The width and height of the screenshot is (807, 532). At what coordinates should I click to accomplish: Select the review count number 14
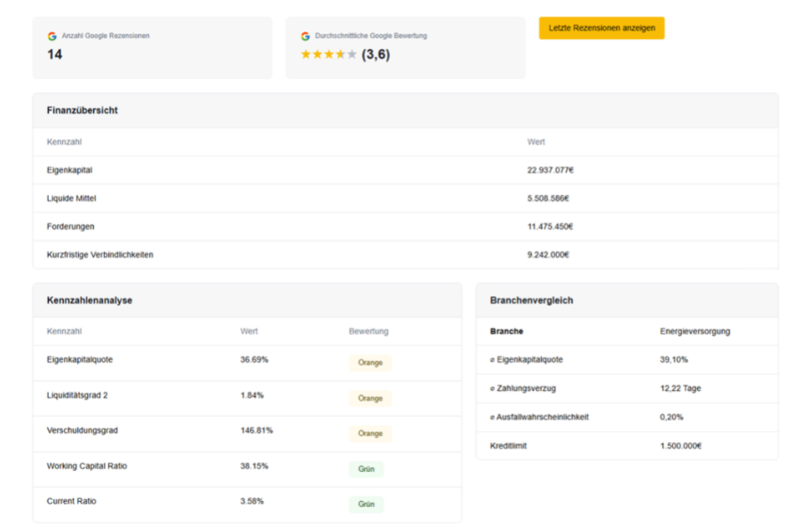tap(55, 55)
